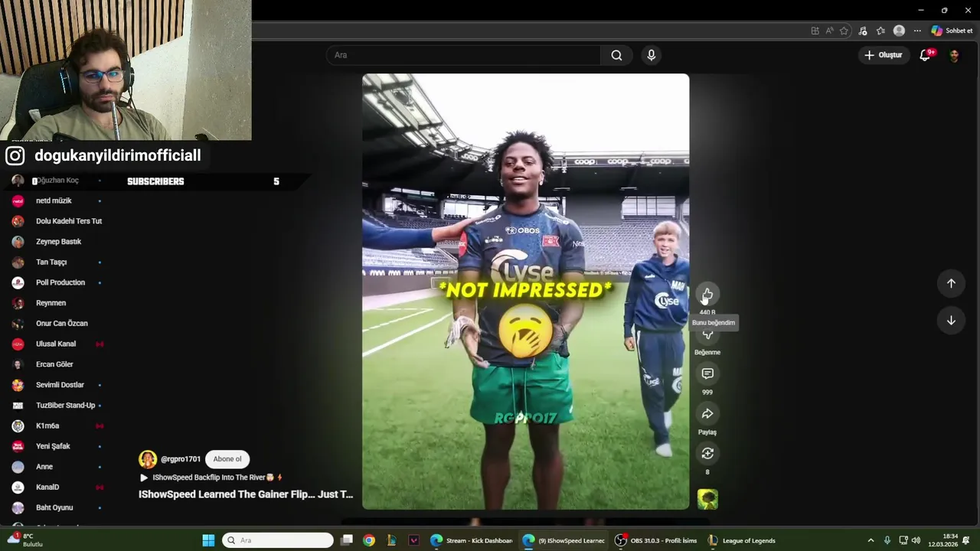Open taskbar clock 18:34

942,540
